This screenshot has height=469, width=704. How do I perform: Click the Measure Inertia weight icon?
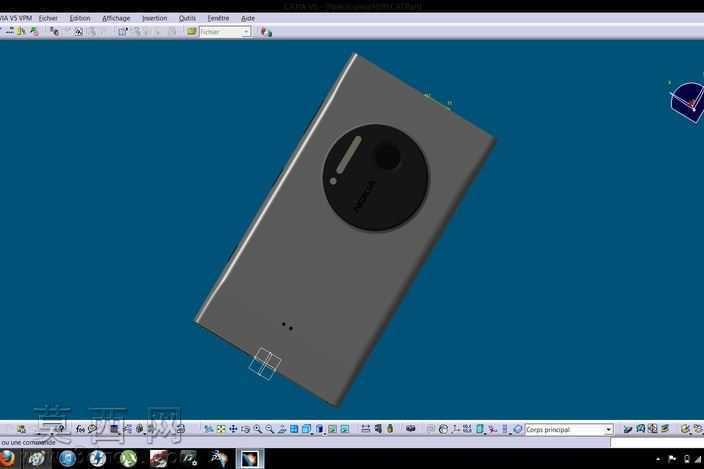coord(390,430)
